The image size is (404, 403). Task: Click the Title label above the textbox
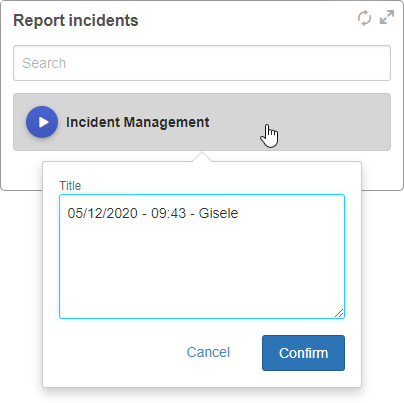point(70,186)
